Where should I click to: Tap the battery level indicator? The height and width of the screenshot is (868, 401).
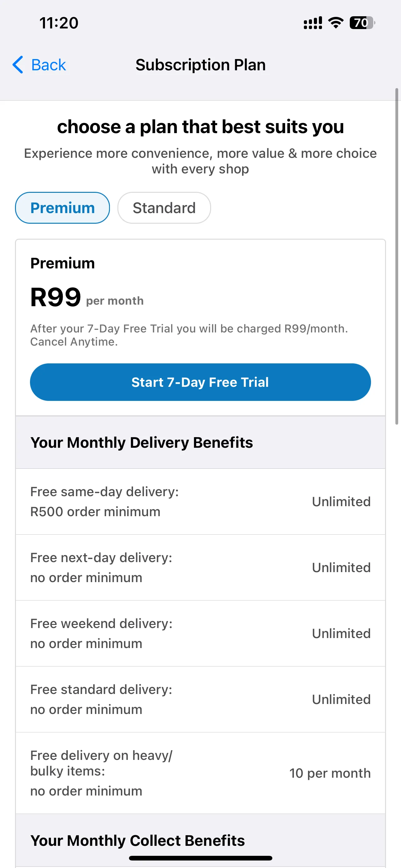(x=362, y=23)
